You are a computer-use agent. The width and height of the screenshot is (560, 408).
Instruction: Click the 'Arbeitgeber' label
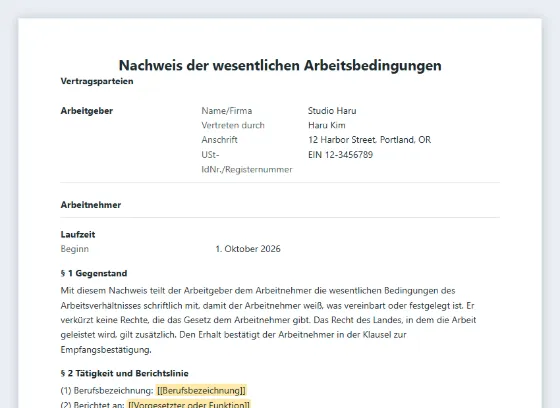tap(87, 111)
